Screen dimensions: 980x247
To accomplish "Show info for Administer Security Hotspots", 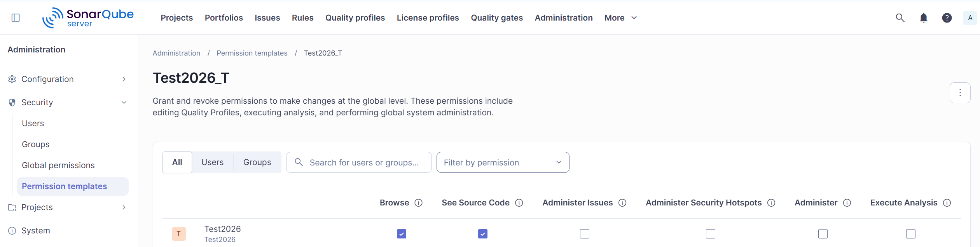I will click(x=771, y=203).
